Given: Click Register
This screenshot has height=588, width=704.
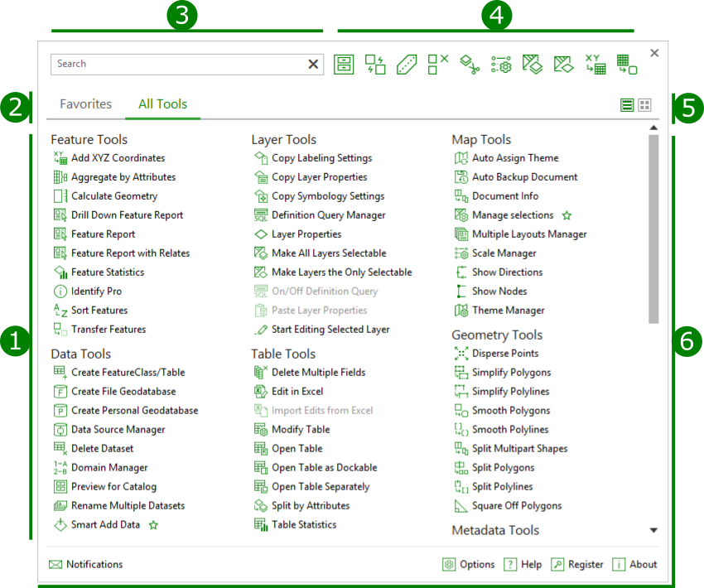Looking at the screenshot, I should [577, 565].
